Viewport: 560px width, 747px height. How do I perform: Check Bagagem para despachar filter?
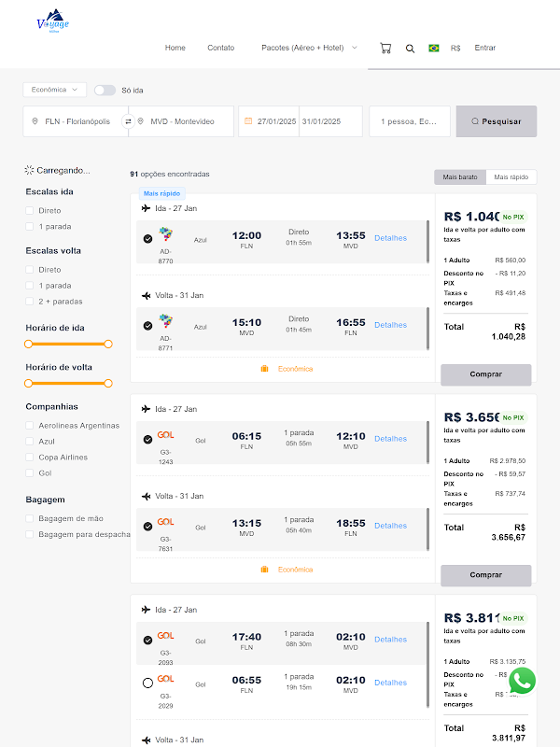tap(30, 534)
